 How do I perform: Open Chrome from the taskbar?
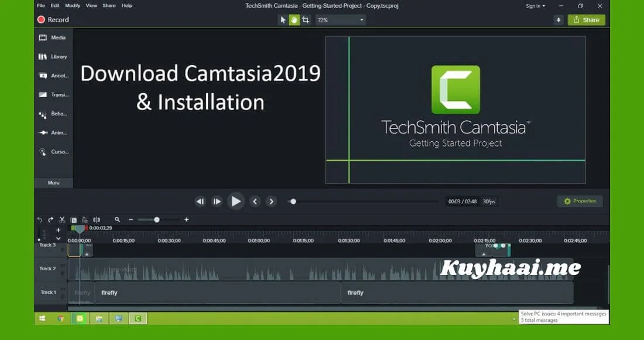pyautogui.click(x=60, y=318)
